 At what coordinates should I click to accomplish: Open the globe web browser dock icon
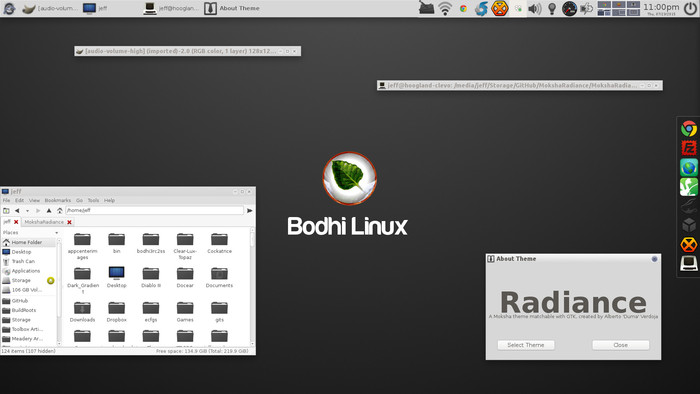click(x=688, y=167)
